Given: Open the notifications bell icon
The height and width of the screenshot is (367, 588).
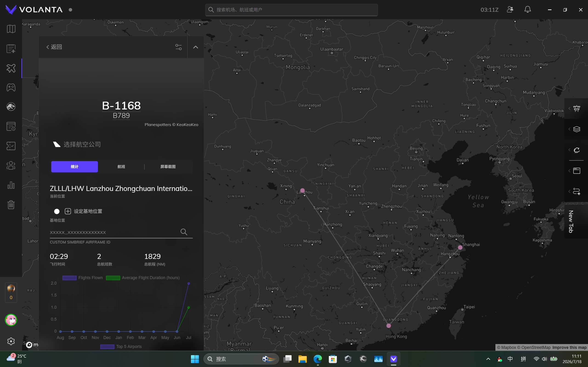Looking at the screenshot, I should point(528,9).
